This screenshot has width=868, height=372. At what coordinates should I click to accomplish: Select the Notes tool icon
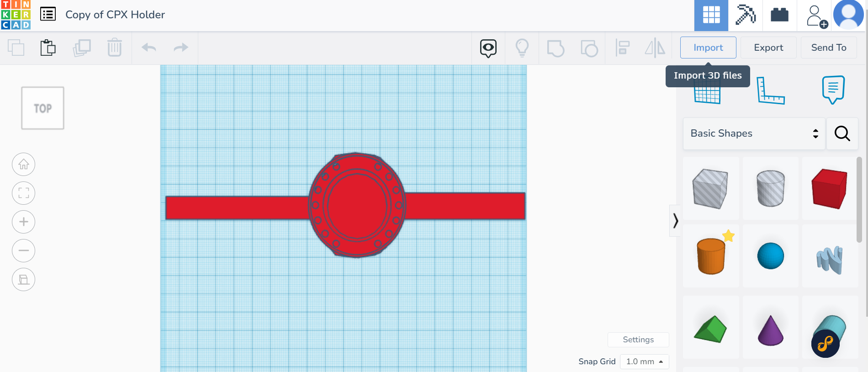[833, 90]
